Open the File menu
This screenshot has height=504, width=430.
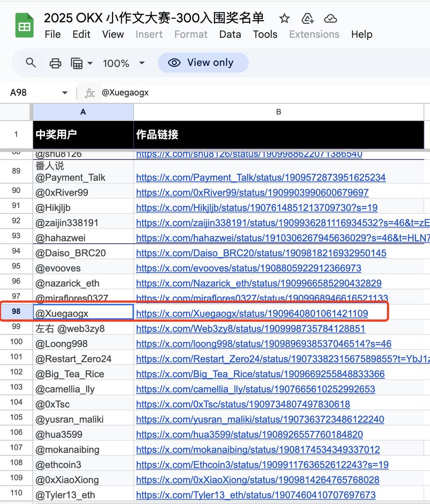(53, 34)
